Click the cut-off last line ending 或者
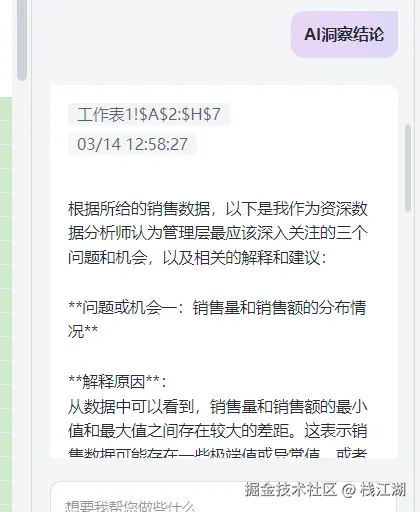 coord(218,453)
